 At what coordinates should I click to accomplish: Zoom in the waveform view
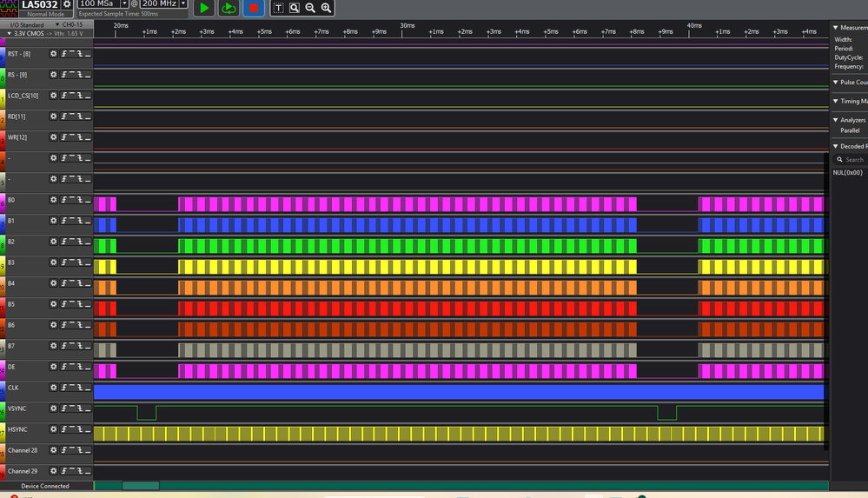click(x=327, y=8)
